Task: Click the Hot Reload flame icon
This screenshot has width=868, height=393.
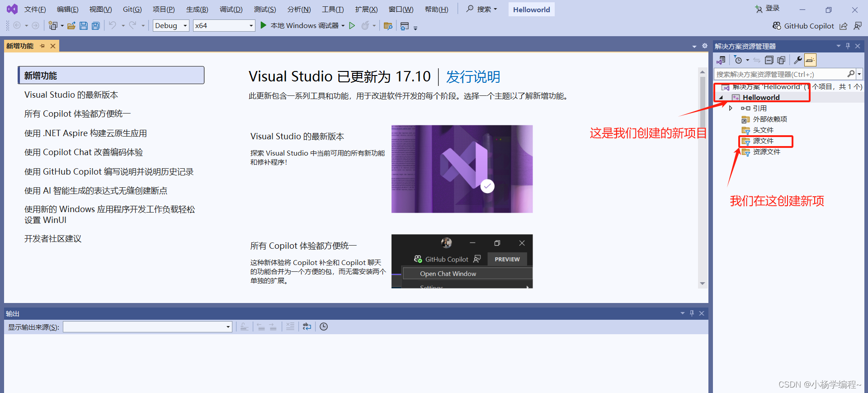Action: 365,26
